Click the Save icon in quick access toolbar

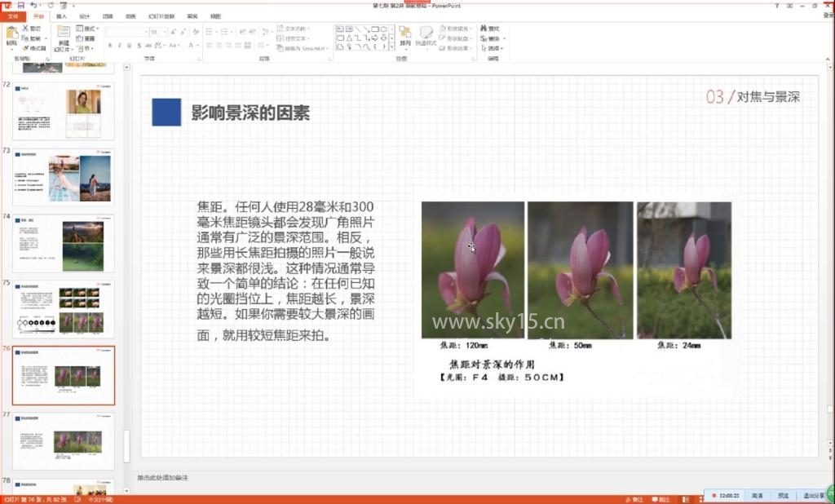[20, 5]
